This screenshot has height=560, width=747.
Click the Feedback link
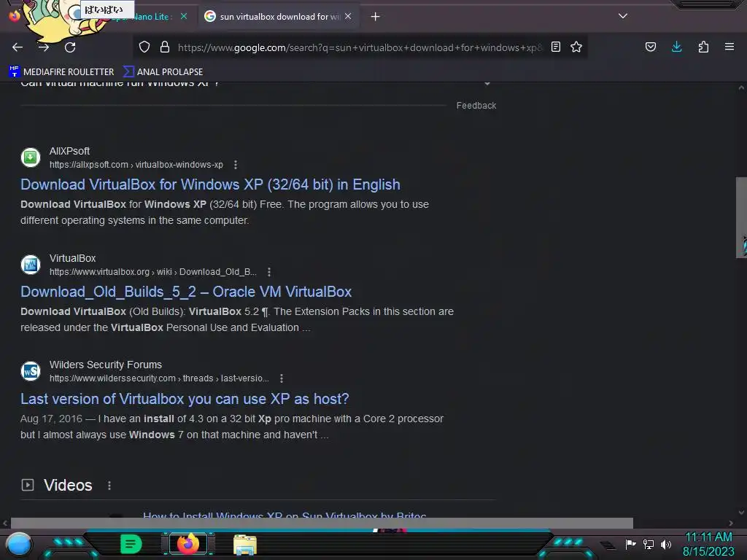point(476,106)
